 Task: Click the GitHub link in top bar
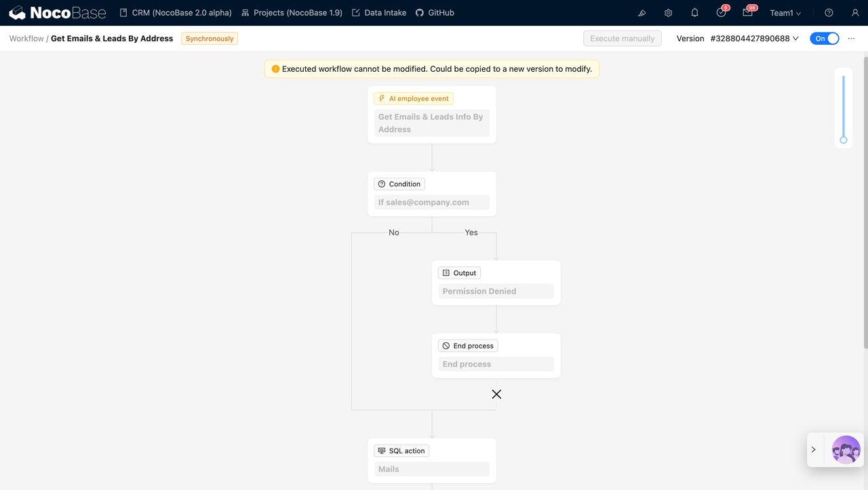coord(435,13)
